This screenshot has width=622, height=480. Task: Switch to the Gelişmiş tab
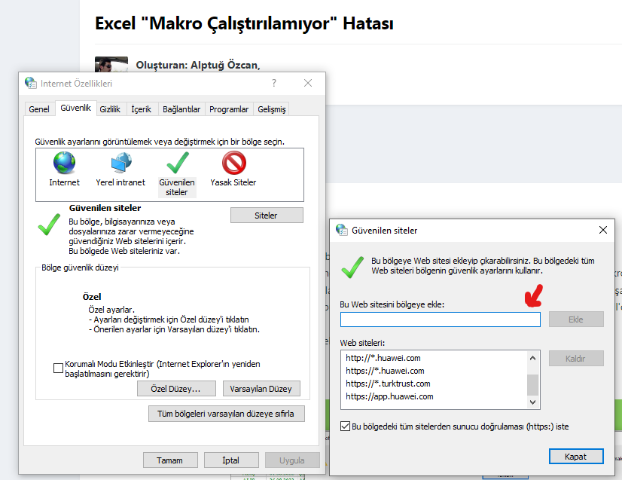[x=271, y=109]
